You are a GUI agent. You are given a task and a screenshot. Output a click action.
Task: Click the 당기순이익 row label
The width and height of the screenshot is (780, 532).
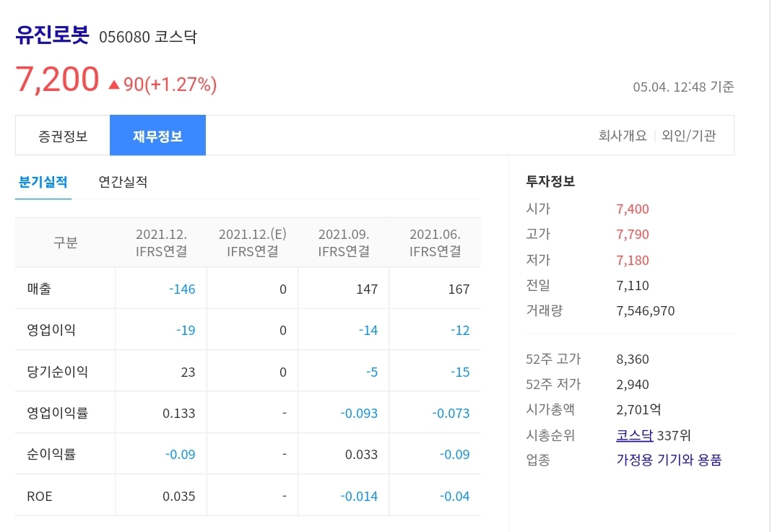57,372
